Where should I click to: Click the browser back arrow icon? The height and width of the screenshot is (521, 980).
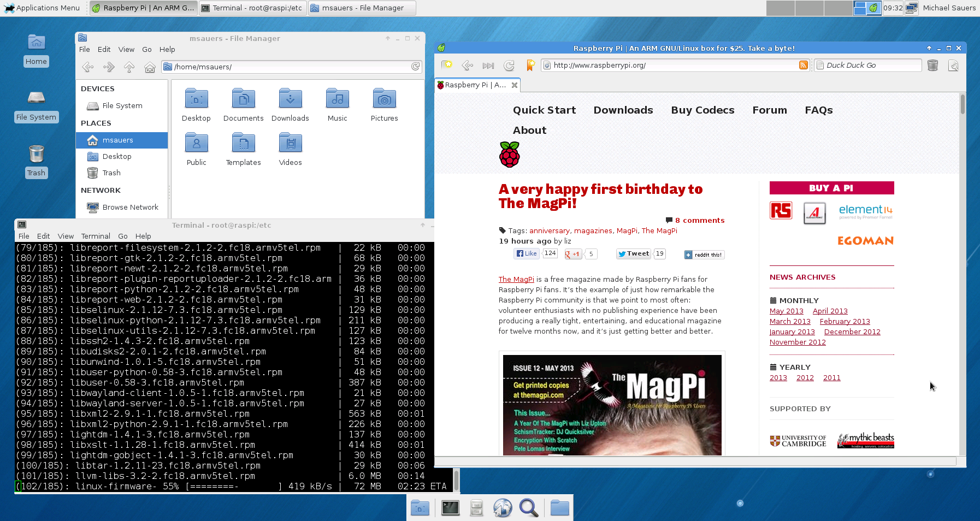[468, 66]
